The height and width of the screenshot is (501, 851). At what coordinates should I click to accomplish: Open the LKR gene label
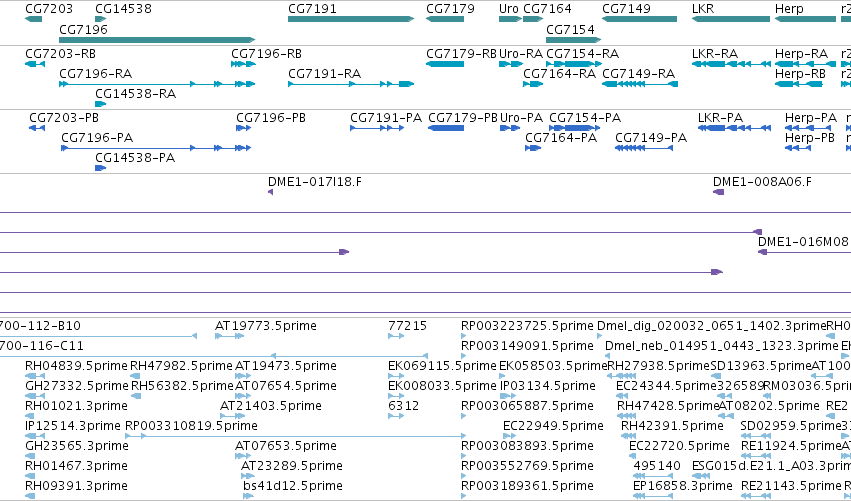click(x=703, y=9)
